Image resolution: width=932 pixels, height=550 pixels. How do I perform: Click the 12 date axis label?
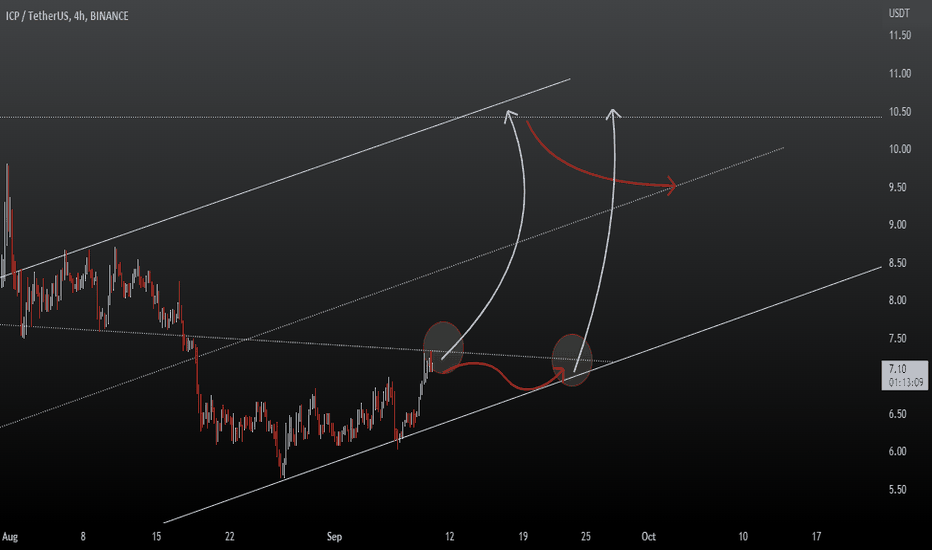click(449, 536)
